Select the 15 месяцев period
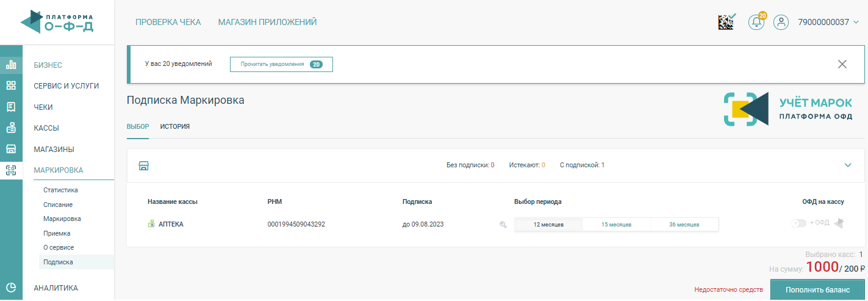The height and width of the screenshot is (301, 868). click(x=616, y=225)
